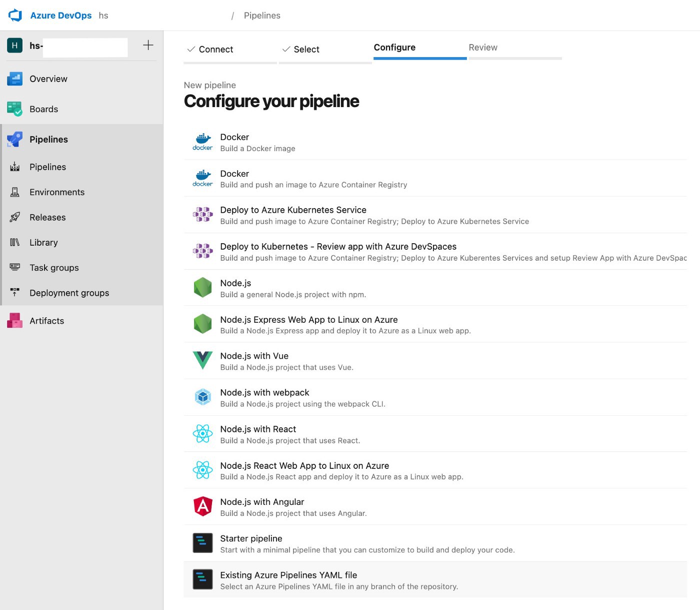Viewport: 700px width, 610px height.
Task: Click the Releases rocket icon
Action: click(x=14, y=217)
